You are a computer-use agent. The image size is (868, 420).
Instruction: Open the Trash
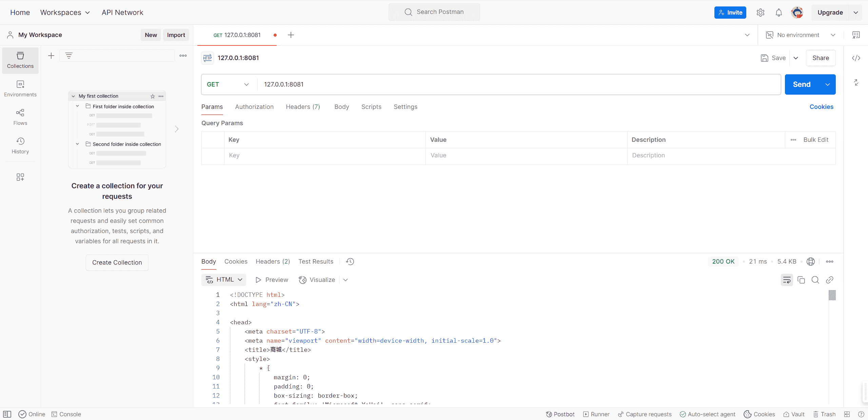tap(824, 414)
